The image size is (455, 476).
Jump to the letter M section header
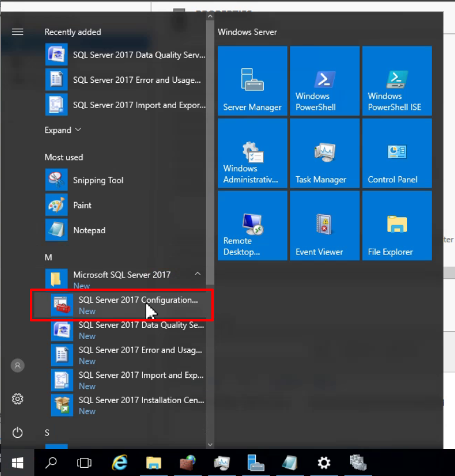(x=48, y=257)
